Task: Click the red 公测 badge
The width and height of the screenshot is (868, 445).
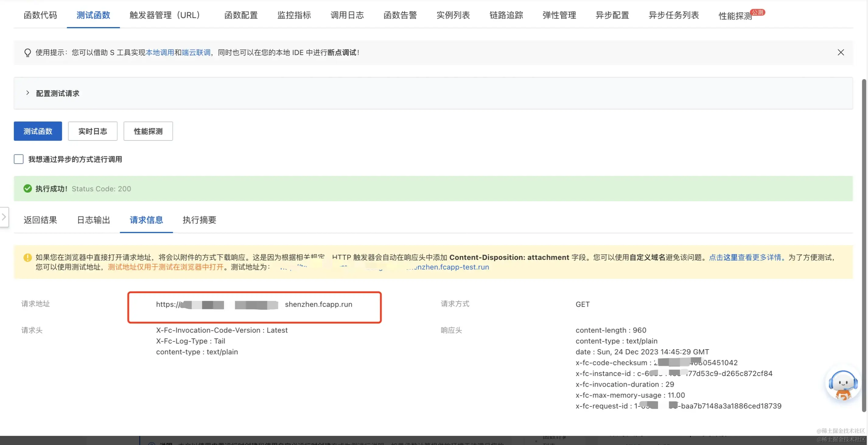Action: 758,12
